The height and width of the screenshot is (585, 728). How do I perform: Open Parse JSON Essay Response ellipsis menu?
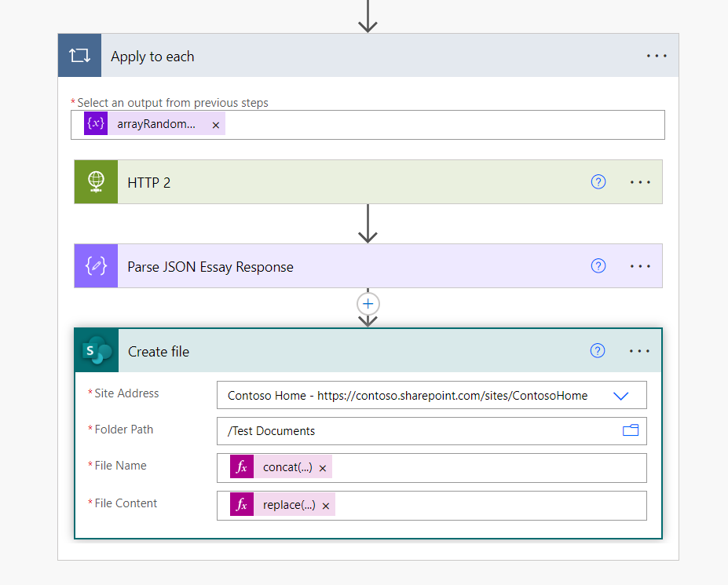pyautogui.click(x=641, y=266)
